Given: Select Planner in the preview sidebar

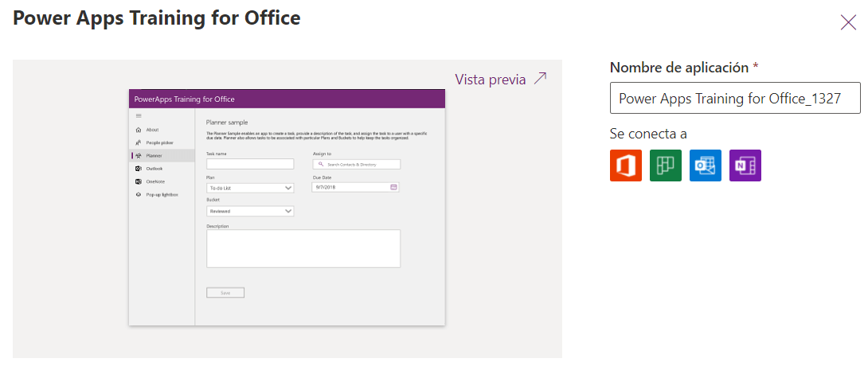Looking at the screenshot, I should tap(154, 156).
